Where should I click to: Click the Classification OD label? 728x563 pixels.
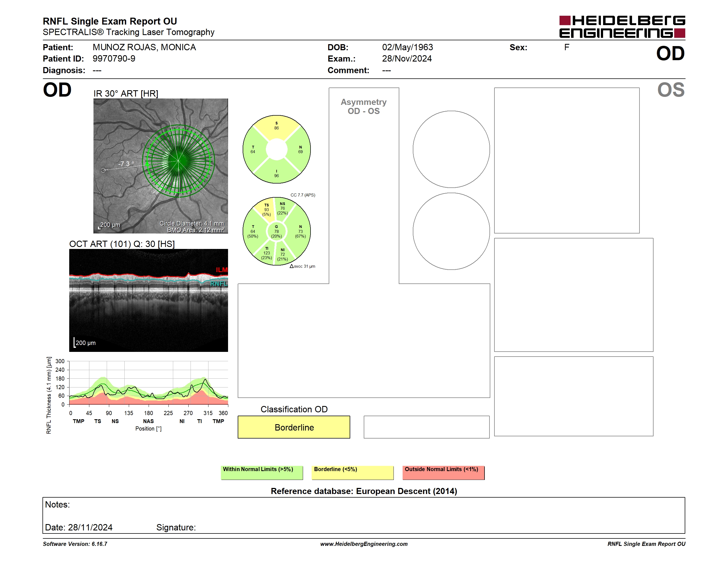point(294,409)
